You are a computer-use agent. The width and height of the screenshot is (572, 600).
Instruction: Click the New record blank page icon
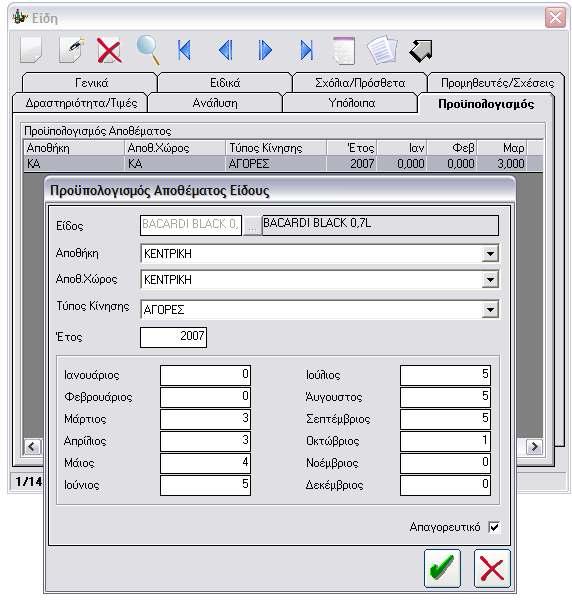pyautogui.click(x=31, y=50)
